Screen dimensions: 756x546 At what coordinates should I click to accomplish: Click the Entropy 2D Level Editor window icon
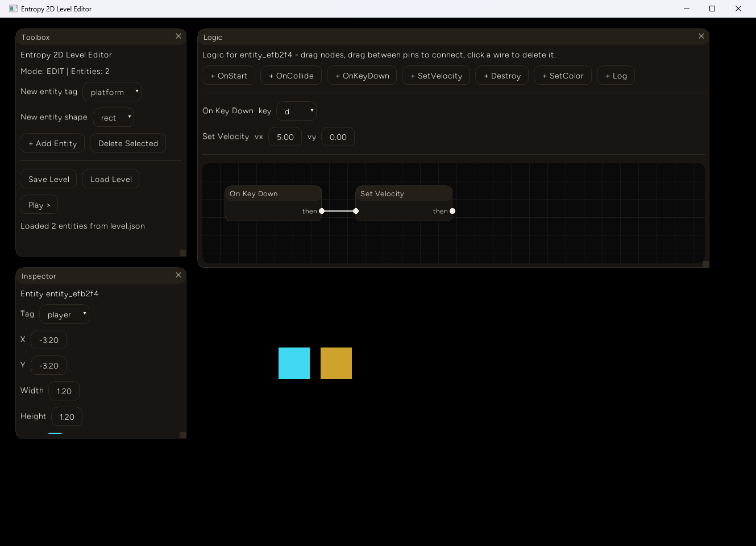pyautogui.click(x=13, y=9)
